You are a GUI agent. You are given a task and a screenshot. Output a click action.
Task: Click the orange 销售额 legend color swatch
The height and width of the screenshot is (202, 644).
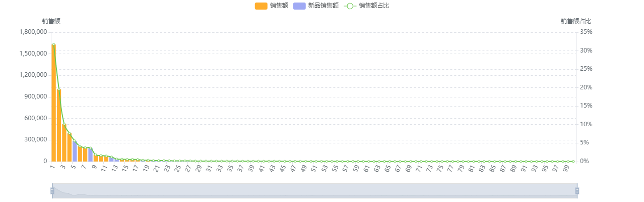(261, 6)
